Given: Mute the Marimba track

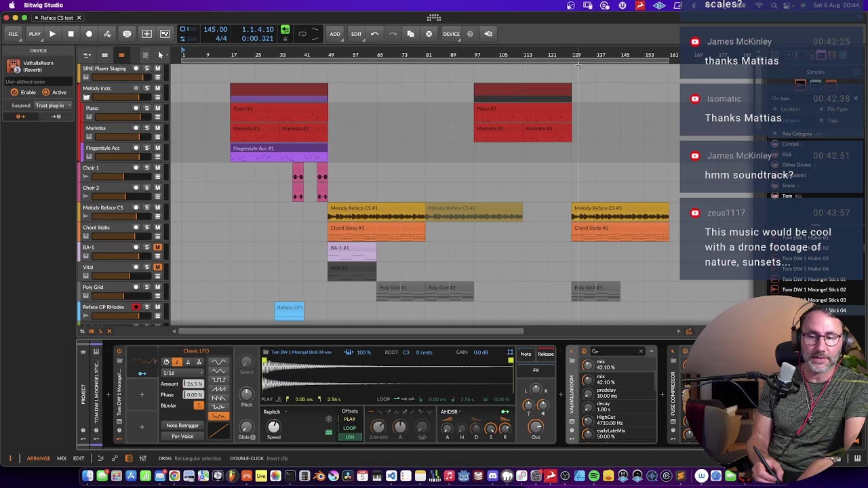Looking at the screenshot, I should tap(157, 128).
